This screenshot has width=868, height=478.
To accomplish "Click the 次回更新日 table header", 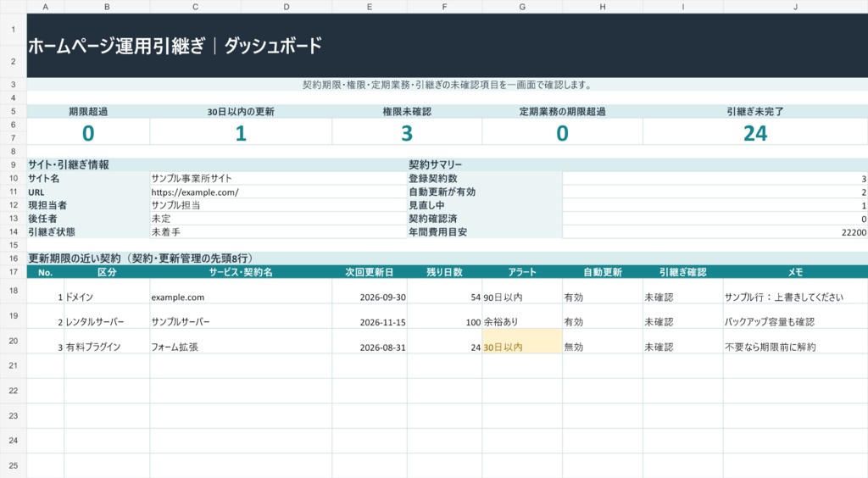I will point(370,272).
